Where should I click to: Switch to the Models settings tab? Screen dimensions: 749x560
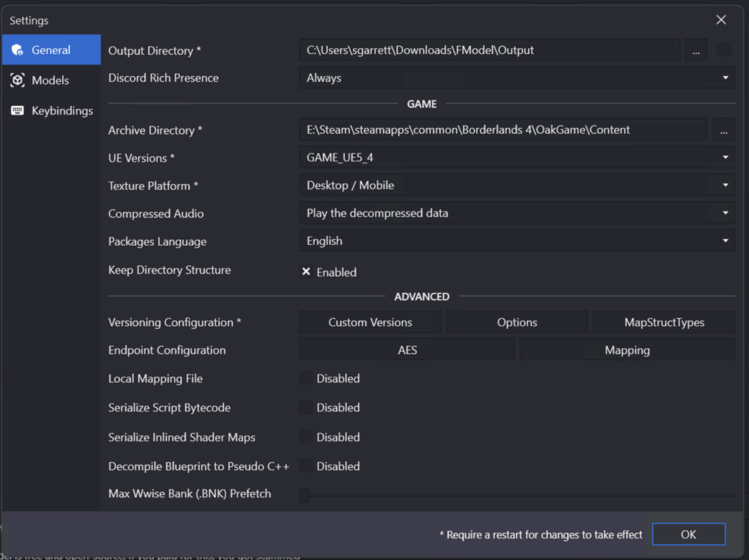pos(50,80)
